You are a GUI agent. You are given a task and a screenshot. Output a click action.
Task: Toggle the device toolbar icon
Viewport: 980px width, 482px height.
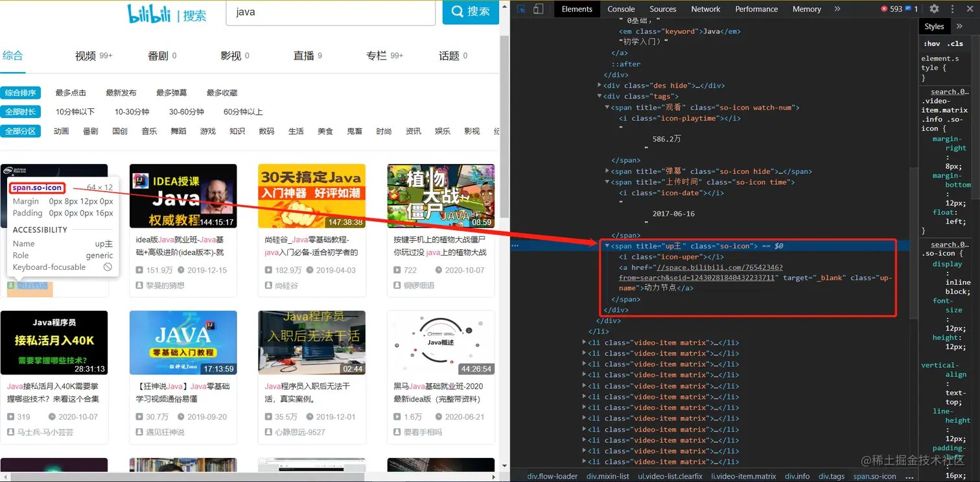(538, 9)
